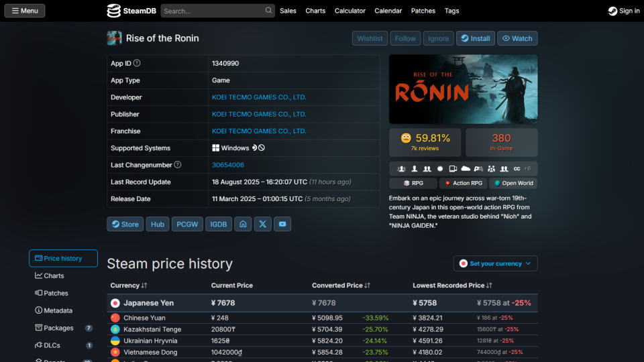Click the X (Twitter) icon
This screenshot has height=362, width=644.
point(263,224)
